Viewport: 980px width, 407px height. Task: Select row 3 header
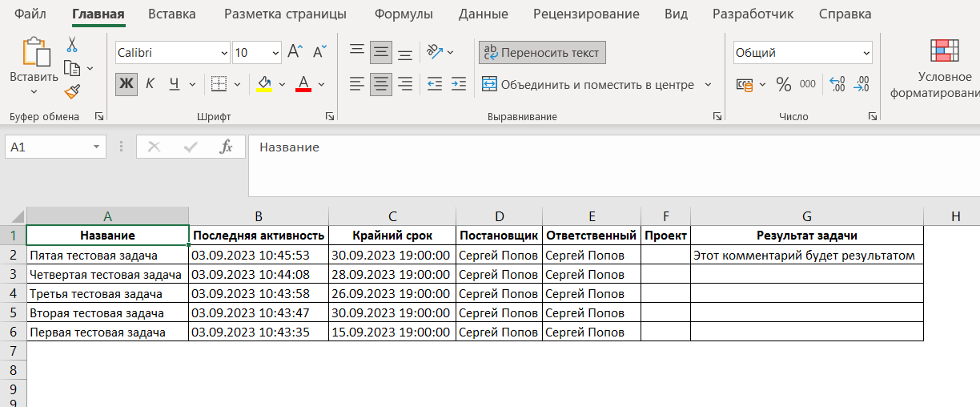pos(13,274)
